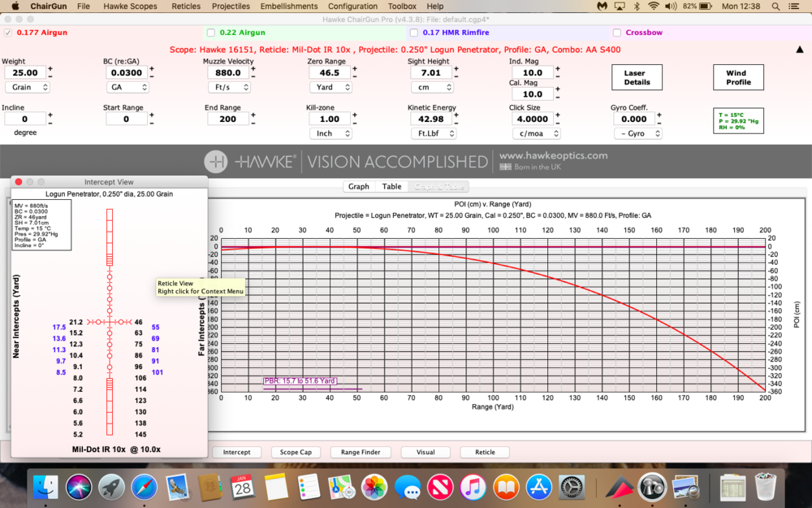
Task: Open the App Store from the Dock
Action: (x=539, y=488)
